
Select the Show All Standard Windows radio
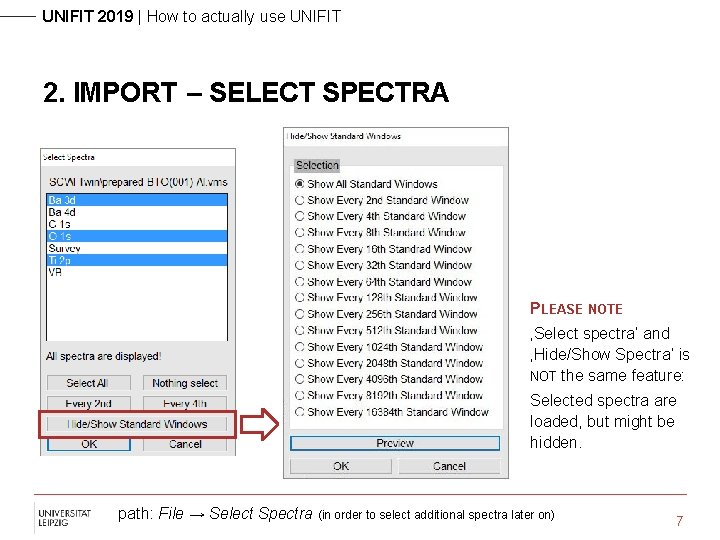[300, 184]
